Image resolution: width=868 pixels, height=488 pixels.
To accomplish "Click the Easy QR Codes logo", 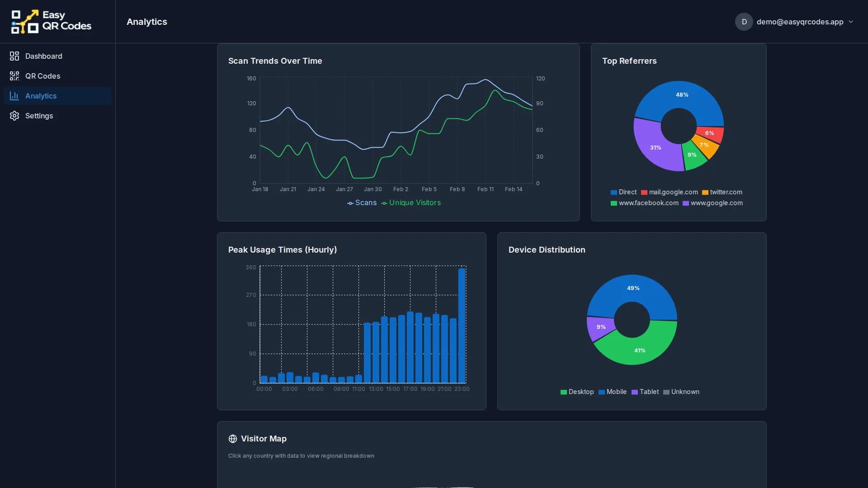I will [51, 21].
